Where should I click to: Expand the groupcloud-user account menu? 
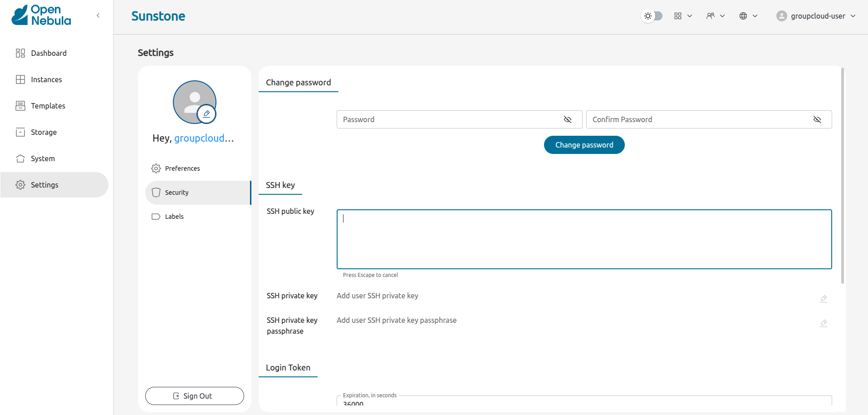(x=816, y=15)
